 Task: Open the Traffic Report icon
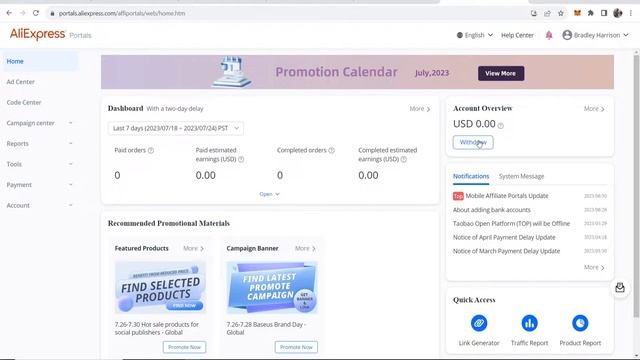click(x=529, y=323)
